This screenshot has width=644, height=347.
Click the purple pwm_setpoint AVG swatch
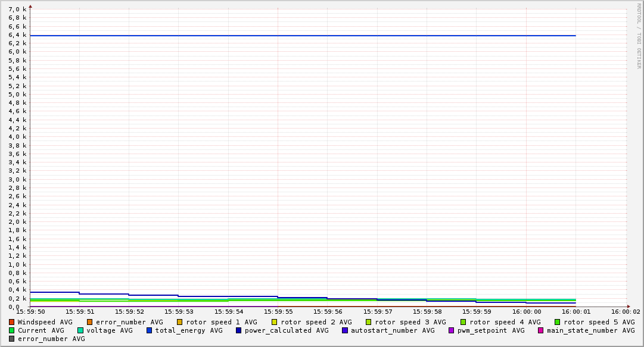click(451, 330)
